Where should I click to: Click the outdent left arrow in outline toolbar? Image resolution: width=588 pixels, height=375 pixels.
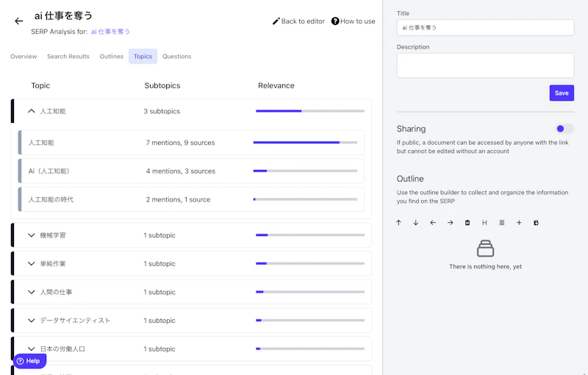tap(433, 223)
